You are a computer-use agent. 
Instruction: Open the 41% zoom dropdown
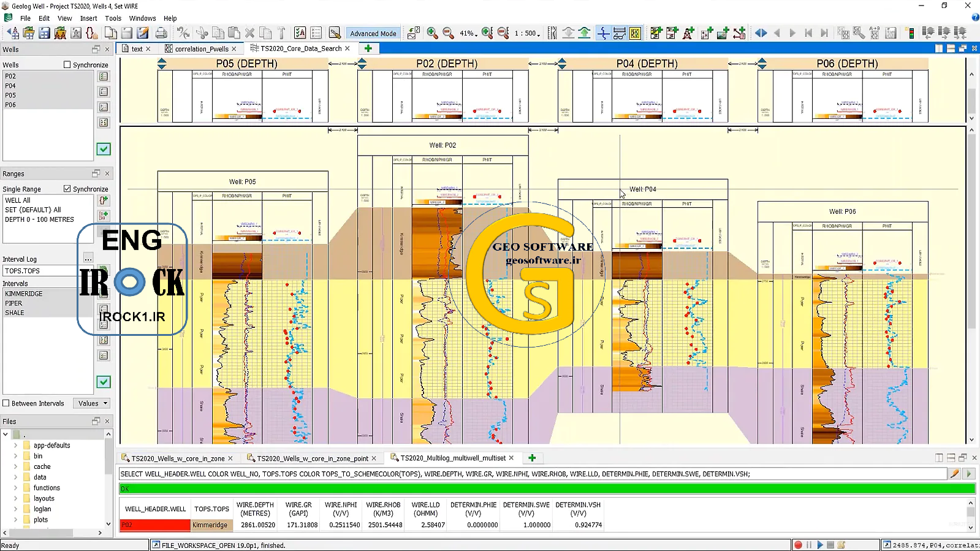click(468, 34)
